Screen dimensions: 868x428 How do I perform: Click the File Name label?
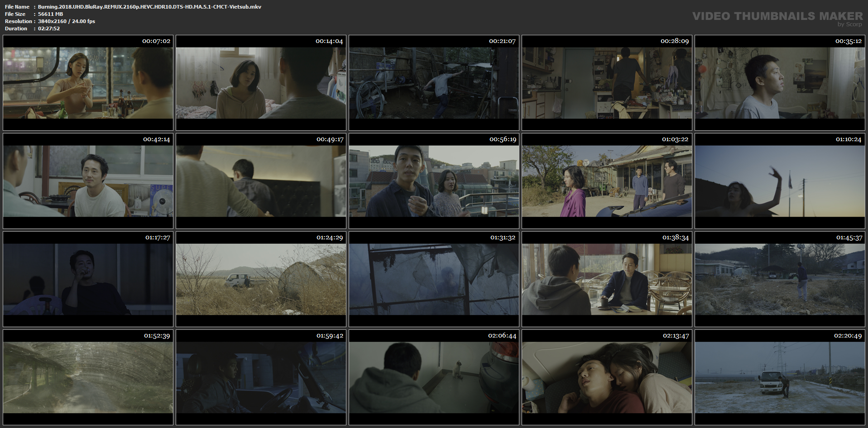coord(17,7)
